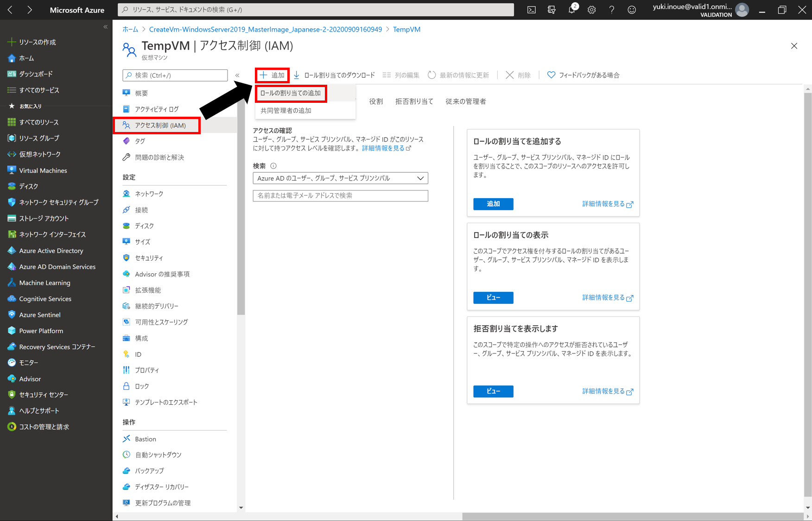Collapse the resource menu pane
The image size is (812, 521).
(237, 75)
